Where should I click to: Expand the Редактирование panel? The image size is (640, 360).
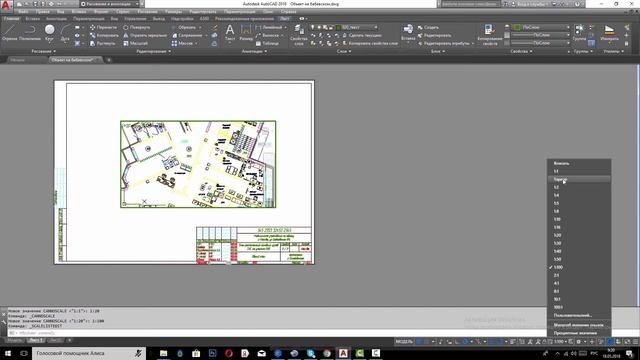(x=153, y=51)
